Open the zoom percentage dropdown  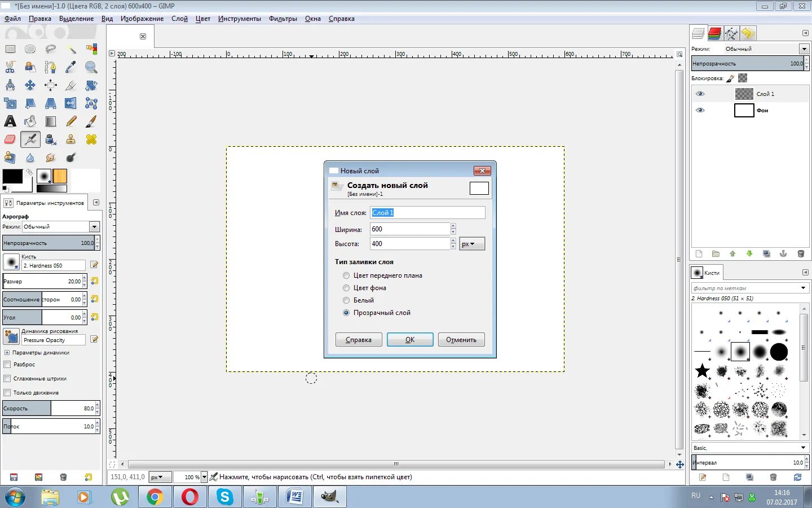pos(204,477)
